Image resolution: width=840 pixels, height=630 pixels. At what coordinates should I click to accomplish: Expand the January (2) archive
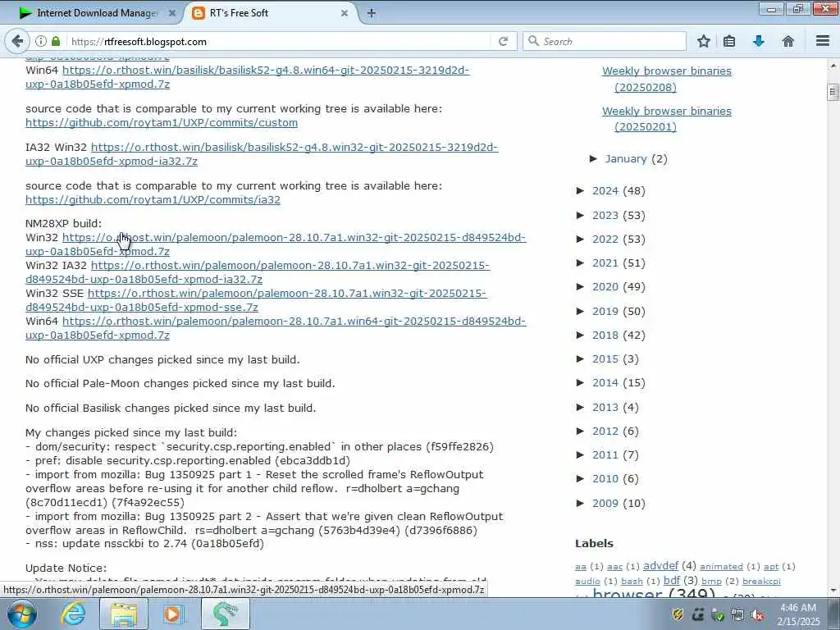[594, 158]
